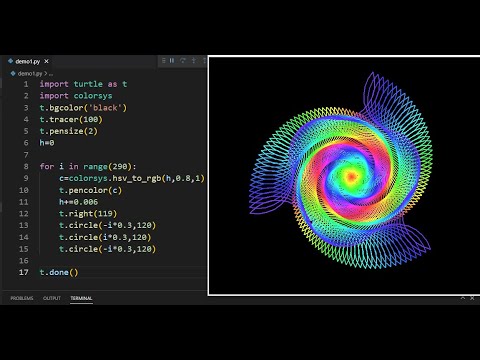Close the bottom panel
This screenshot has width=480, height=360.
pyautogui.click(x=472, y=298)
